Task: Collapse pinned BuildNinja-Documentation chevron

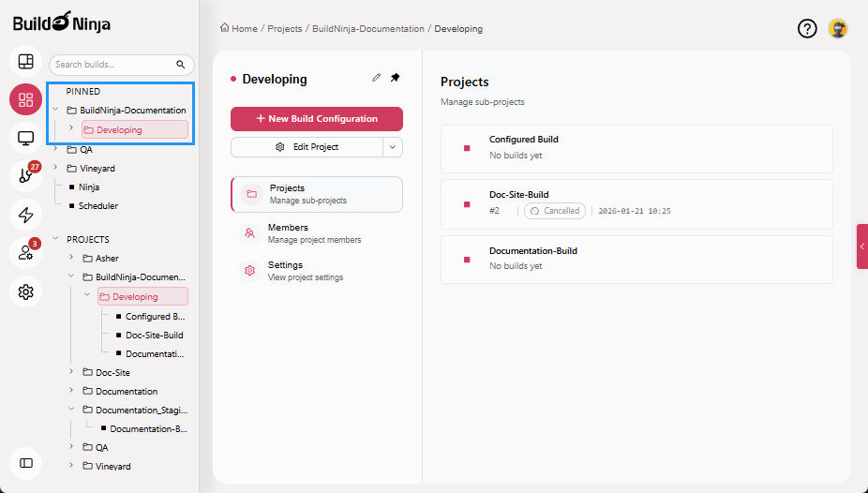Action: click(55, 110)
